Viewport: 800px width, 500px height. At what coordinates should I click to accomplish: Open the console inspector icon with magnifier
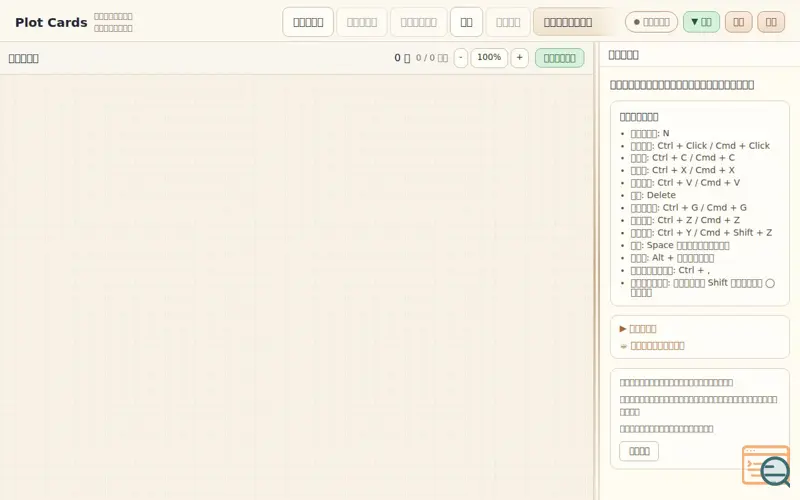[766, 465]
